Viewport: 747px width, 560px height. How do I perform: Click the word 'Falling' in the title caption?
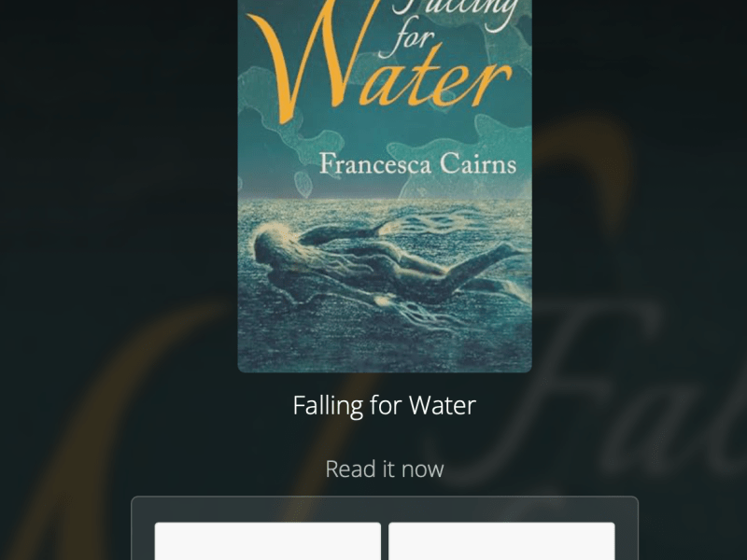click(x=328, y=407)
